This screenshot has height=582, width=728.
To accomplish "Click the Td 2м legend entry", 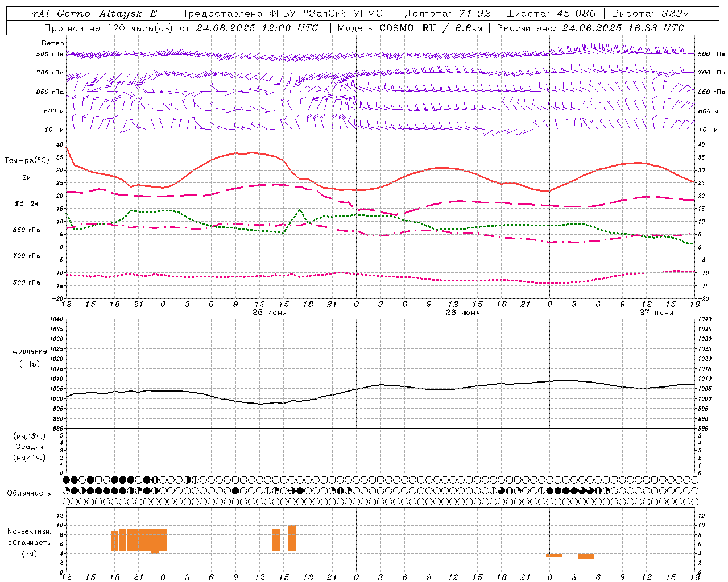I will point(26,203).
